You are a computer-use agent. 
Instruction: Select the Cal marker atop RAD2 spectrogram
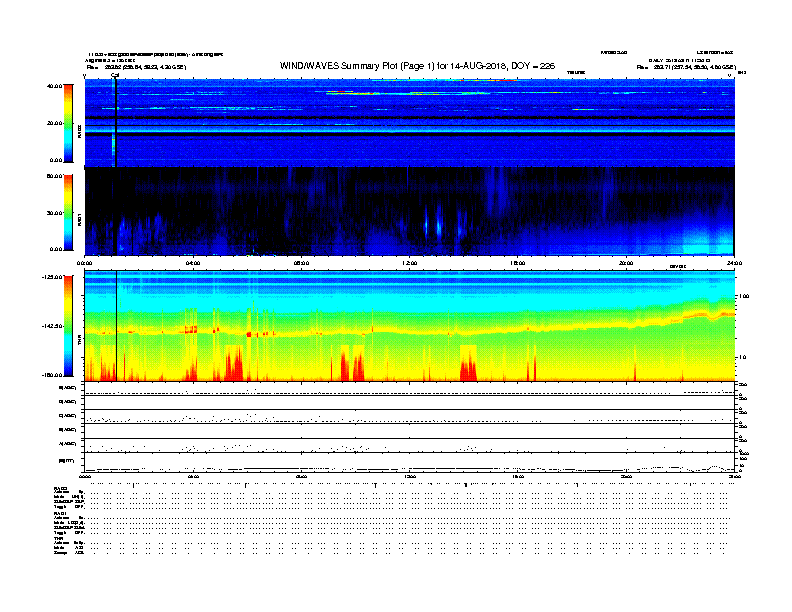coord(115,75)
